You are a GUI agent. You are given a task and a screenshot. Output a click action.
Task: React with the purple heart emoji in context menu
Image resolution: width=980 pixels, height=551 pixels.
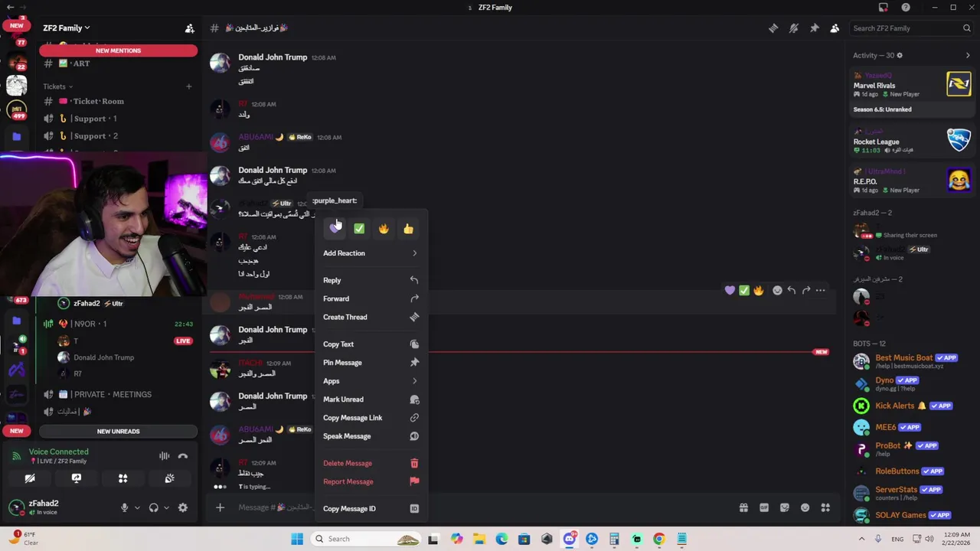pos(335,228)
